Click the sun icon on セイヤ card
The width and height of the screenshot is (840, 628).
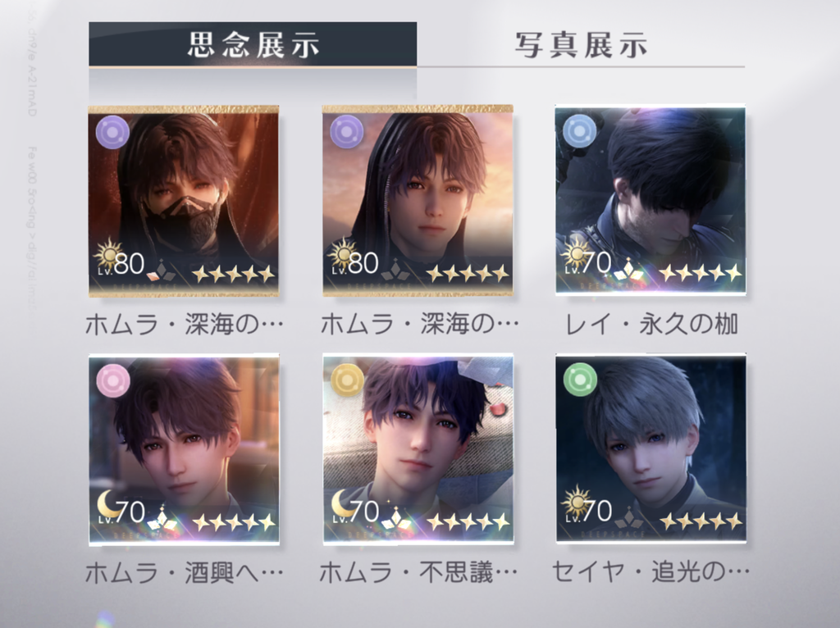click(576, 501)
